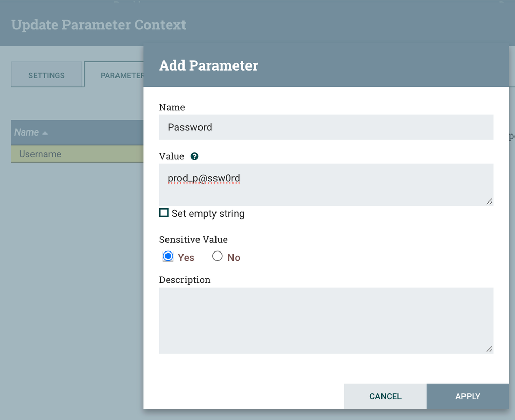Click the Description field resize handle
Image resolution: width=515 pixels, height=420 pixels.
489,349
